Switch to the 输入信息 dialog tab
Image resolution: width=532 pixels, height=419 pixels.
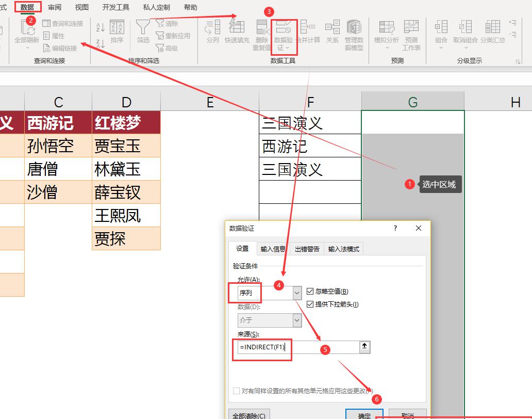tap(273, 249)
